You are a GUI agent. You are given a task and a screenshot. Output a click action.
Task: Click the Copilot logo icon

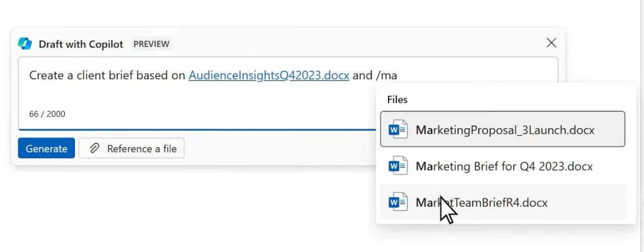(x=25, y=43)
